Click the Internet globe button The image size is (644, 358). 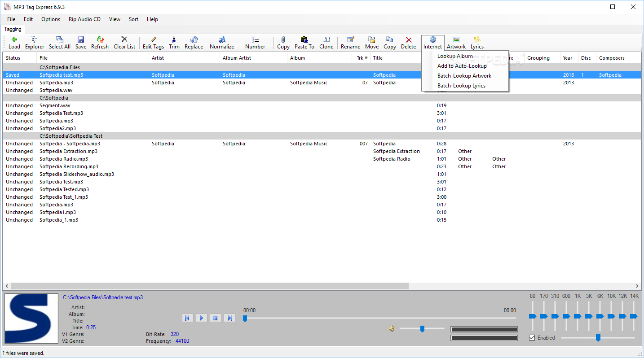coord(433,43)
